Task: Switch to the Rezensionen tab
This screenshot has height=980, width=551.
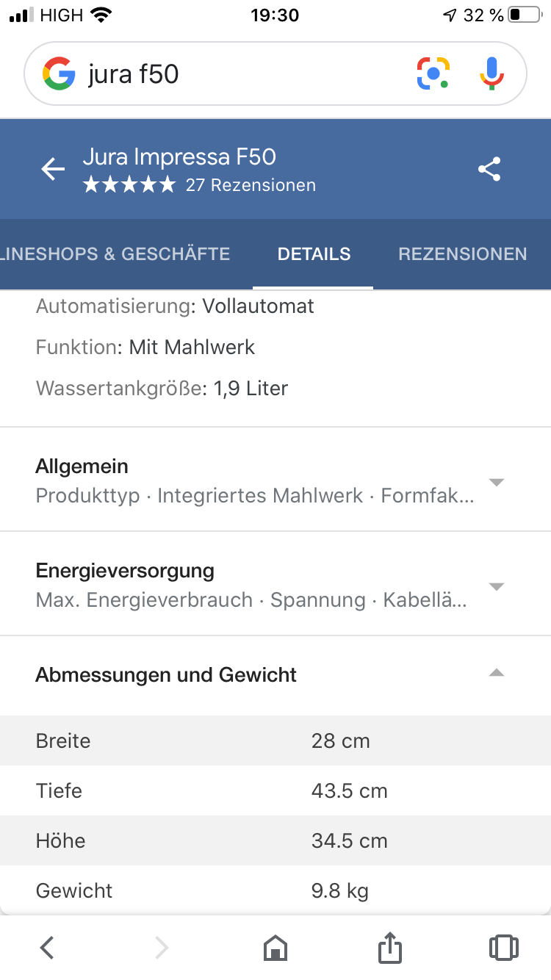Action: tap(463, 254)
